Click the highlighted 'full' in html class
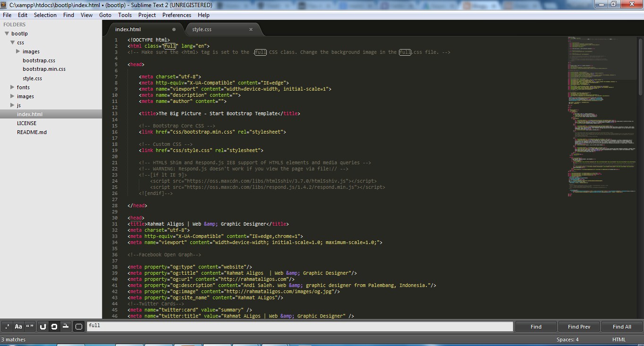Viewport: 644px width, 346px height. tap(170, 46)
